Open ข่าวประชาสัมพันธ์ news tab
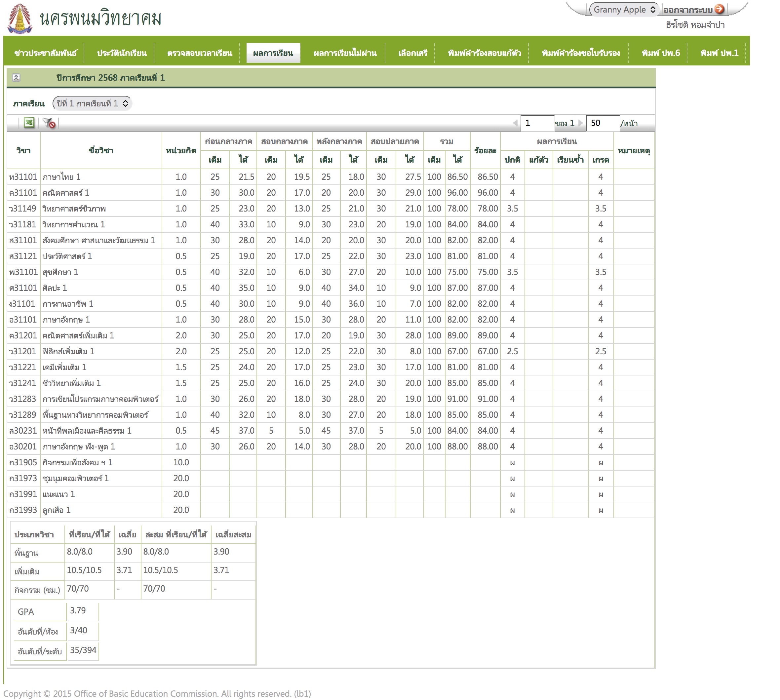 point(45,53)
